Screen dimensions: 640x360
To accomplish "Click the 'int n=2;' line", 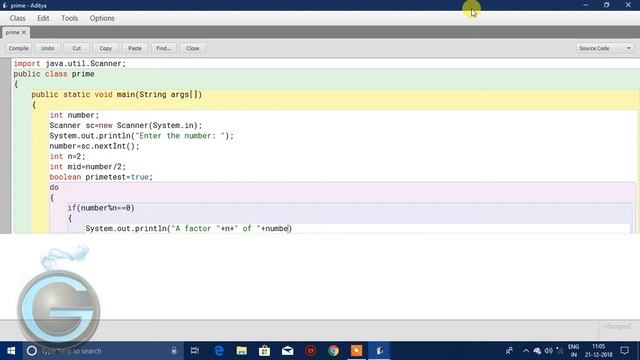I will 68,156.
